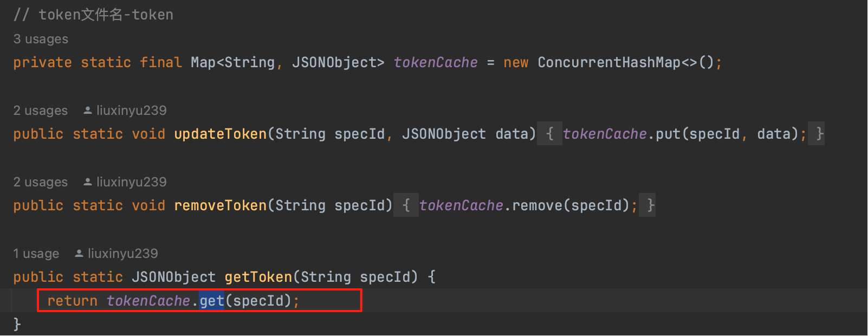868x336 pixels.
Task: Click the author icon above updateToken method
Action: point(87,111)
